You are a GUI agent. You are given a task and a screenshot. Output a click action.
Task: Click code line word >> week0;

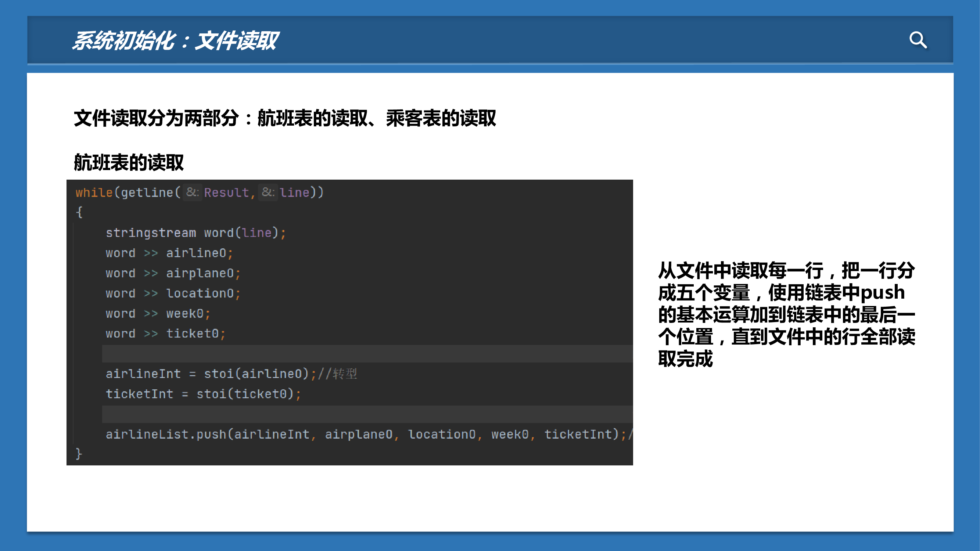click(158, 313)
